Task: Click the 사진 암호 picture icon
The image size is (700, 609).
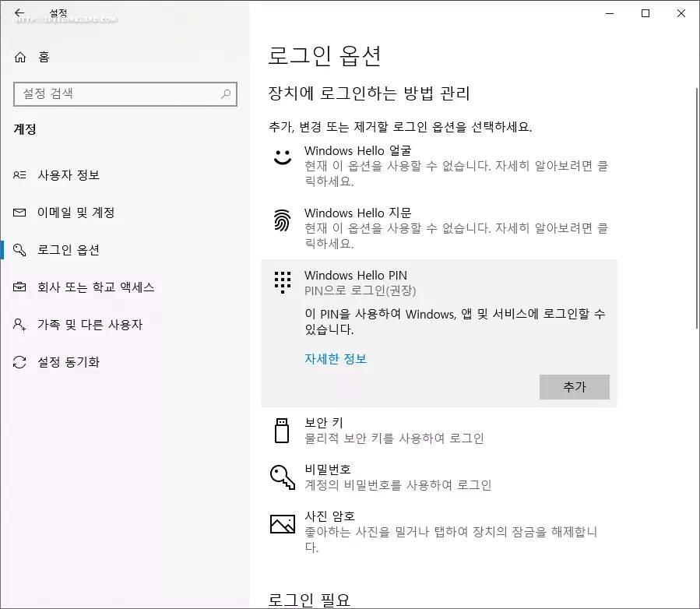Action: coord(283,523)
